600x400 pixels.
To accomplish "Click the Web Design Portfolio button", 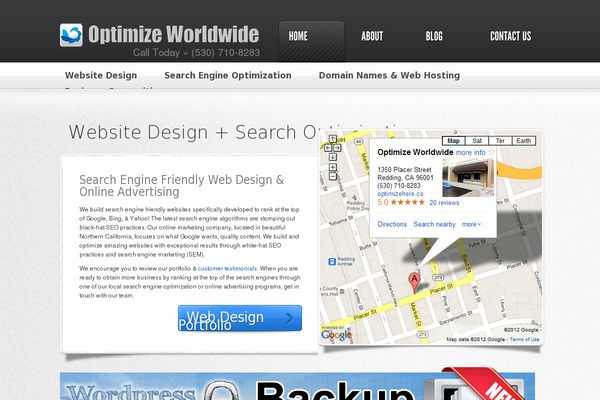I will (240, 318).
